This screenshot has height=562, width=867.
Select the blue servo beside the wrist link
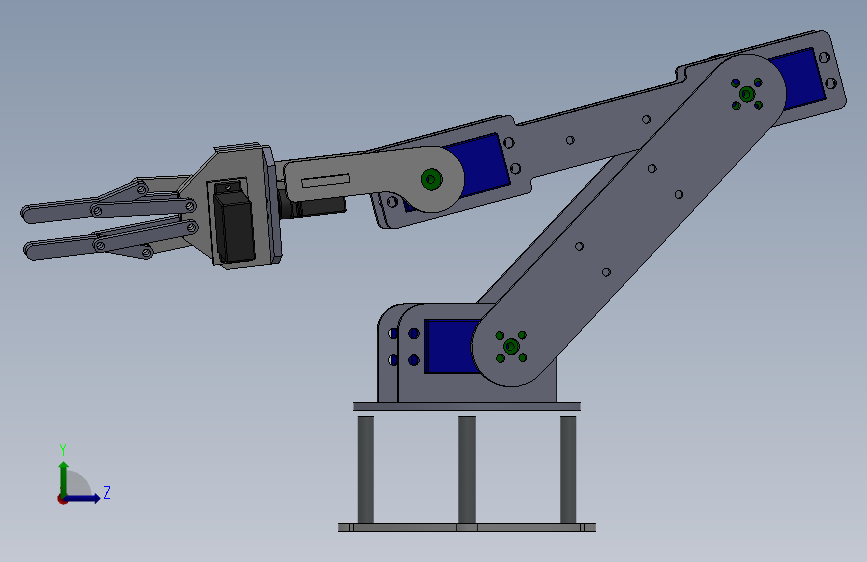pos(480,165)
